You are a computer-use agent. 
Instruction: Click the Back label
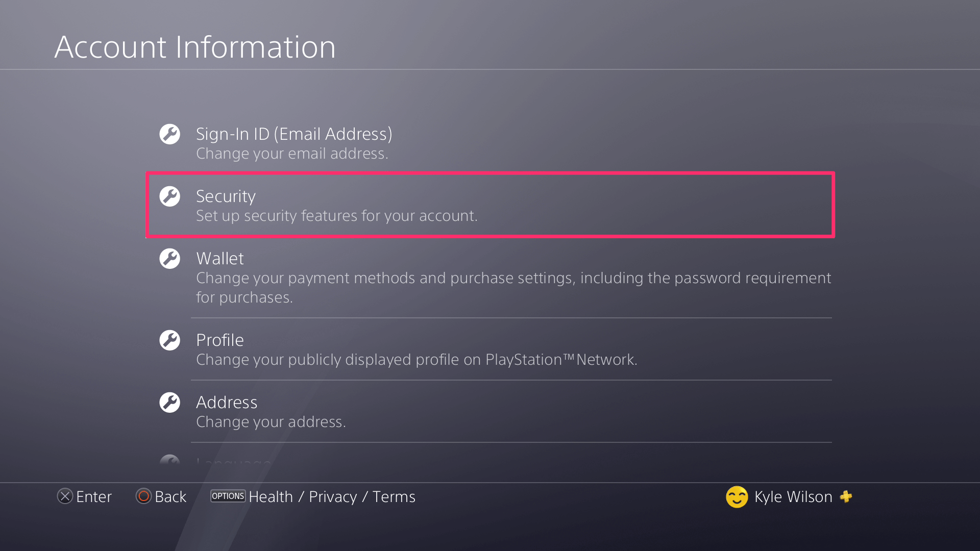point(170,496)
